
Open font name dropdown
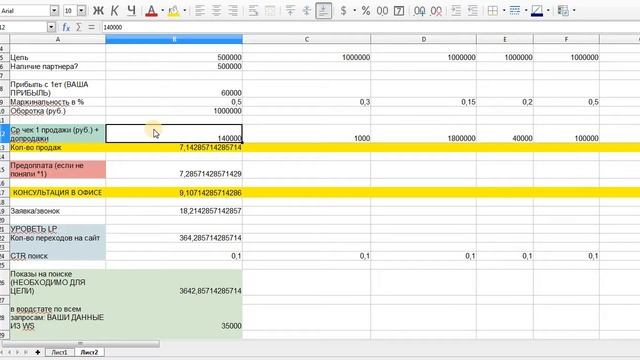point(54,11)
